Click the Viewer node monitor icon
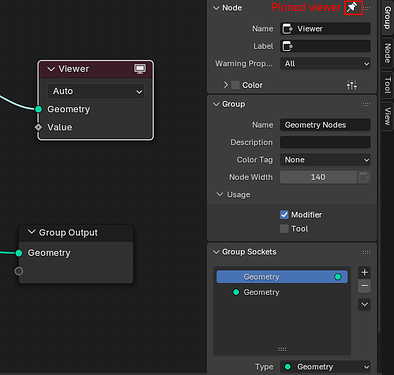The height and width of the screenshot is (375, 394). (140, 69)
